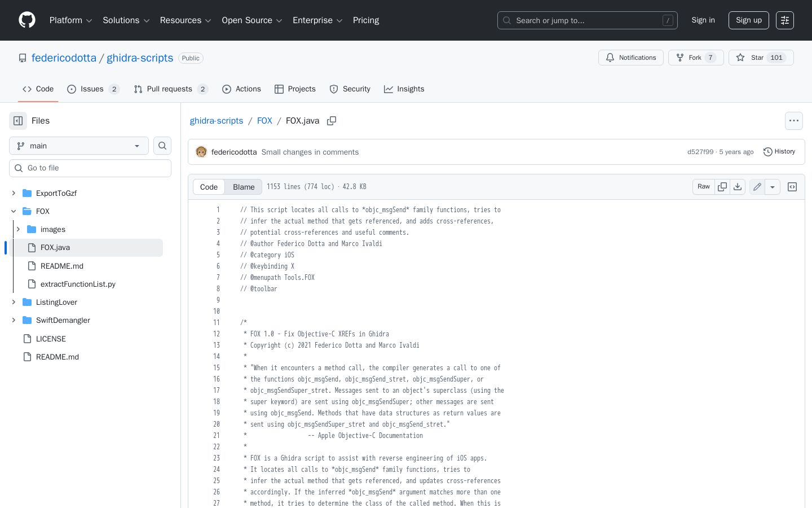This screenshot has height=508, width=812.
Task: Open the Actions tab
Action: [x=241, y=89]
